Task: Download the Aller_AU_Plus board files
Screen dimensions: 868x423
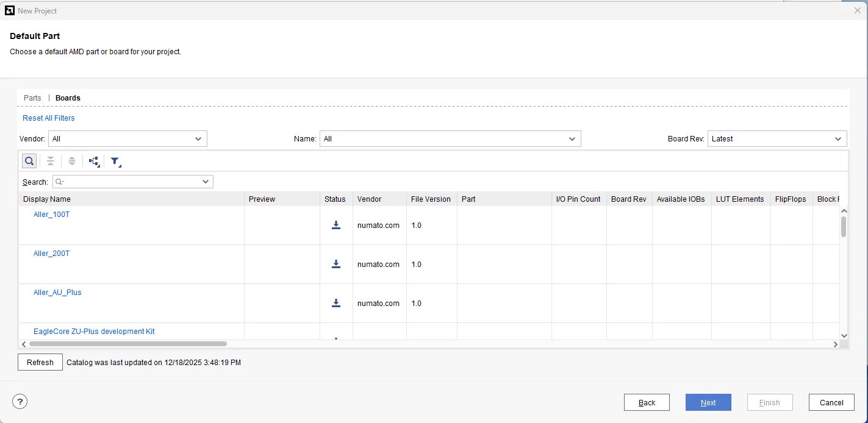Action: [x=335, y=303]
